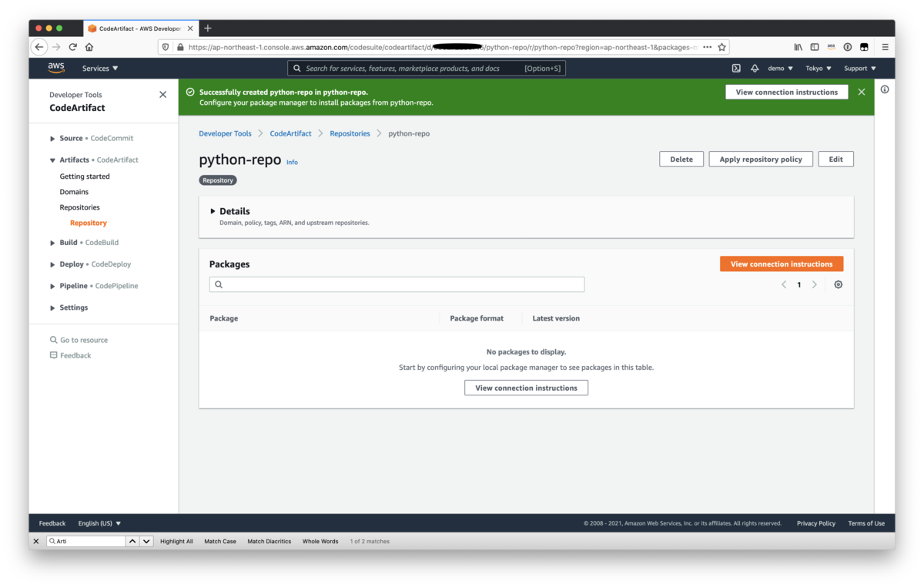This screenshot has height=588, width=924.
Task: Open Repositories in sidebar
Action: click(80, 207)
